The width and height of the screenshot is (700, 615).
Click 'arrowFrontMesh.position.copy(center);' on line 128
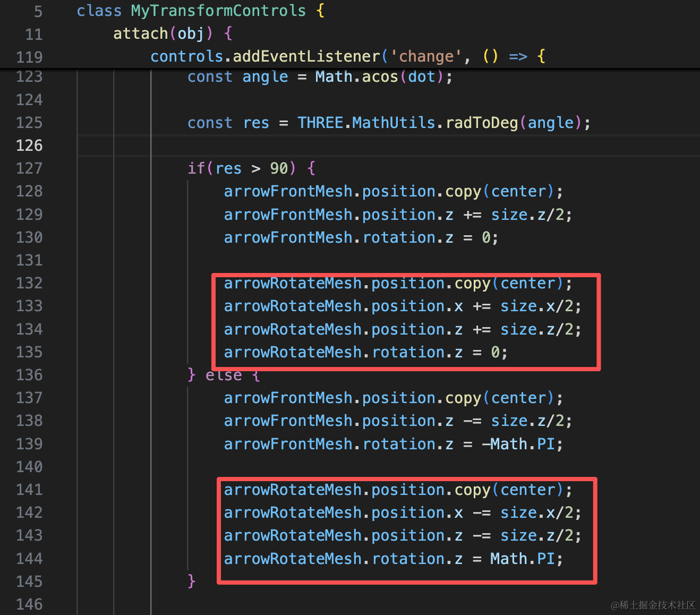[394, 191]
